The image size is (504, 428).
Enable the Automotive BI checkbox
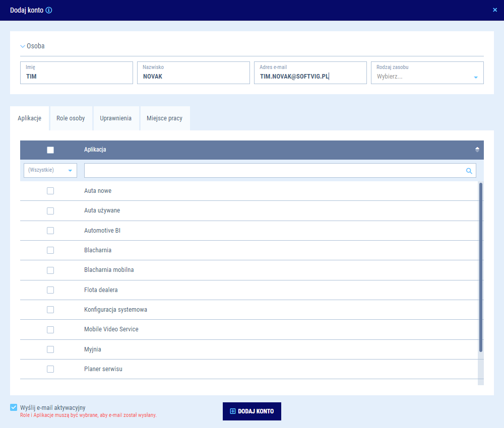[50, 231]
